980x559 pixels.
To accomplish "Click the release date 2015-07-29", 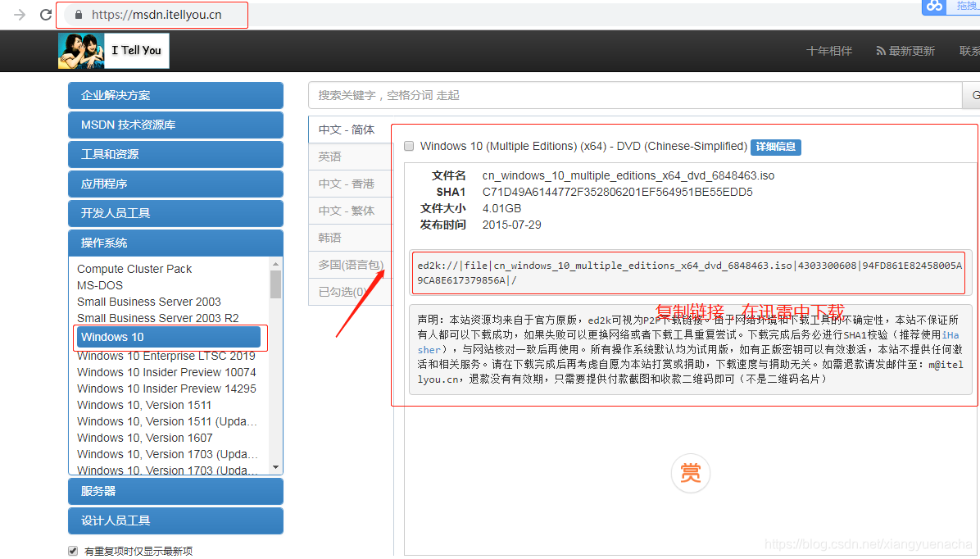I will coord(511,225).
